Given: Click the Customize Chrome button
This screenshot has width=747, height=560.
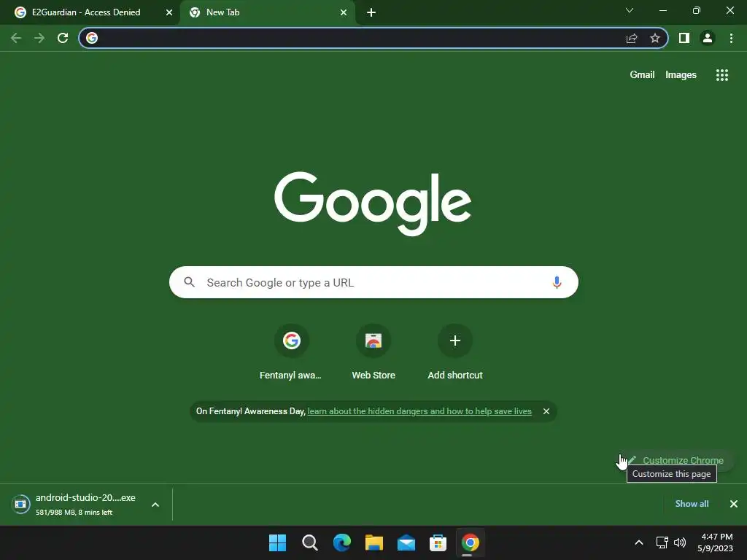Looking at the screenshot, I should pos(676,461).
